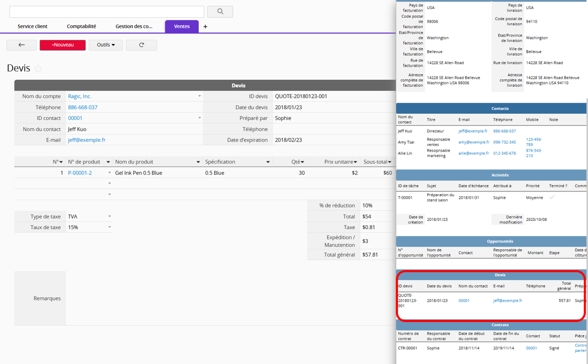Screen dimensions: 588x364
Task: Click amy@exemple.fr email in Contacts
Action: pos(474,142)
